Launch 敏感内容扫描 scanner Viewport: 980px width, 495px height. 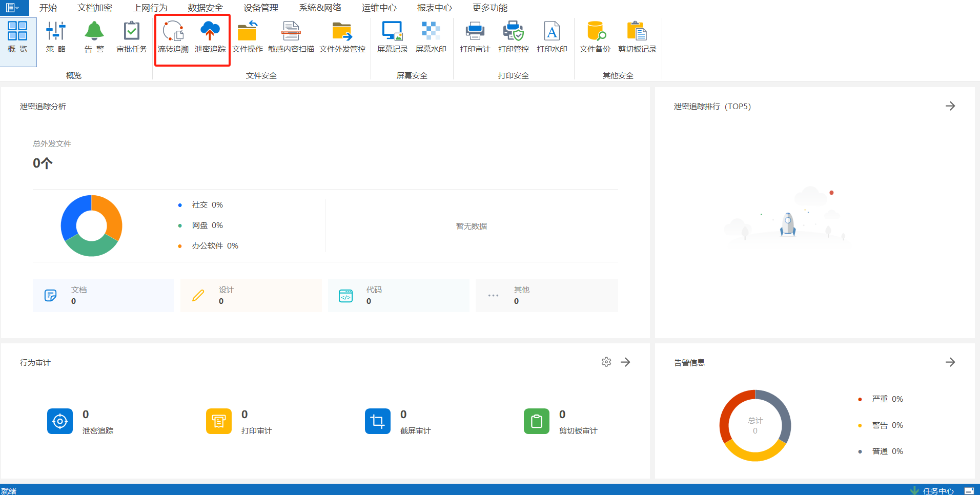tap(291, 37)
